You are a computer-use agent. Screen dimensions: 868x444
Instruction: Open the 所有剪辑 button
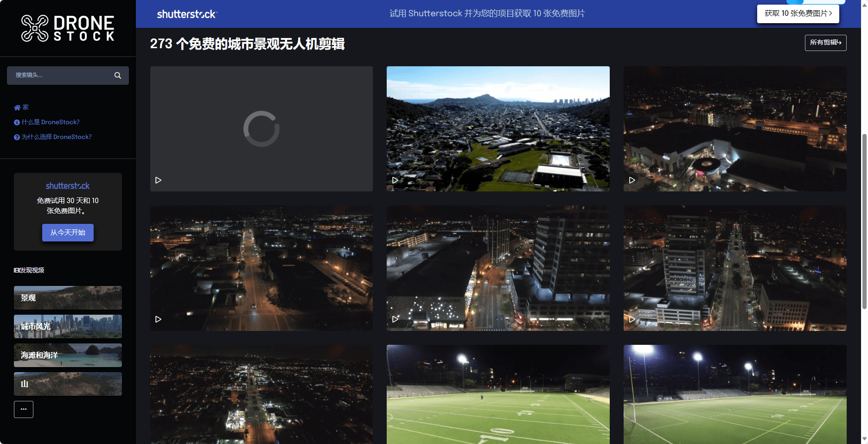(825, 43)
